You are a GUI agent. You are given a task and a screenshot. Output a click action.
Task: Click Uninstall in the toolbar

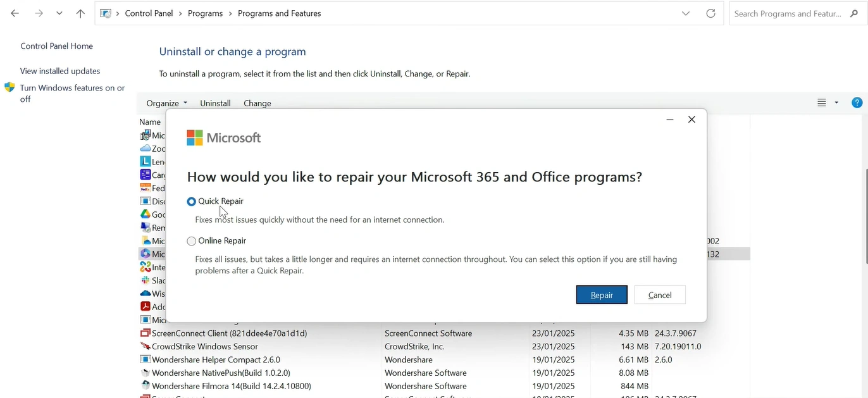point(215,103)
